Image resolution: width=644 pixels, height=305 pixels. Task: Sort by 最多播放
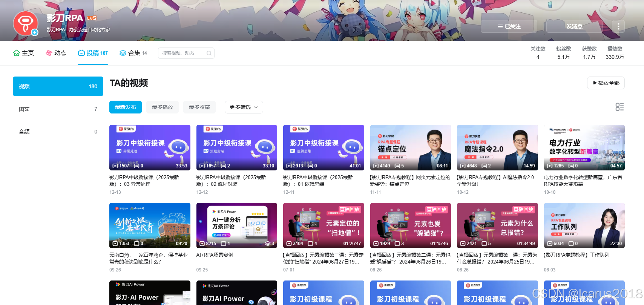163,107
